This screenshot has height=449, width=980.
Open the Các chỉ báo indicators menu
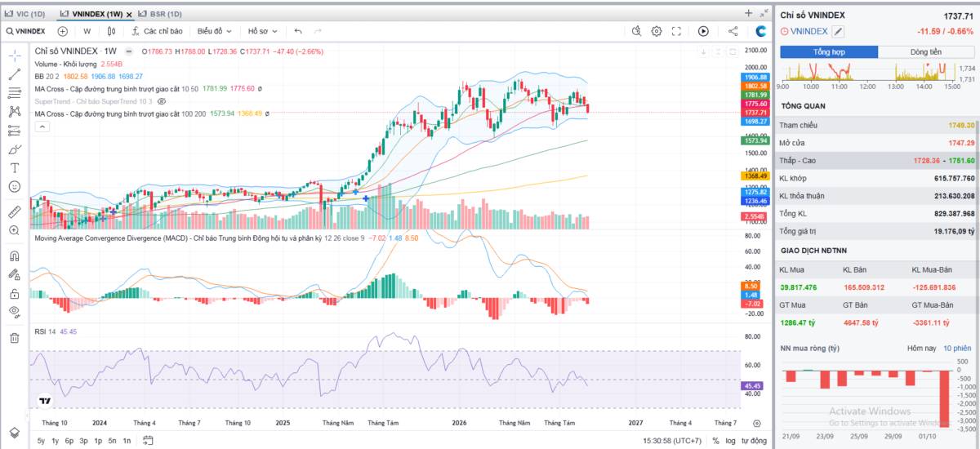(157, 31)
